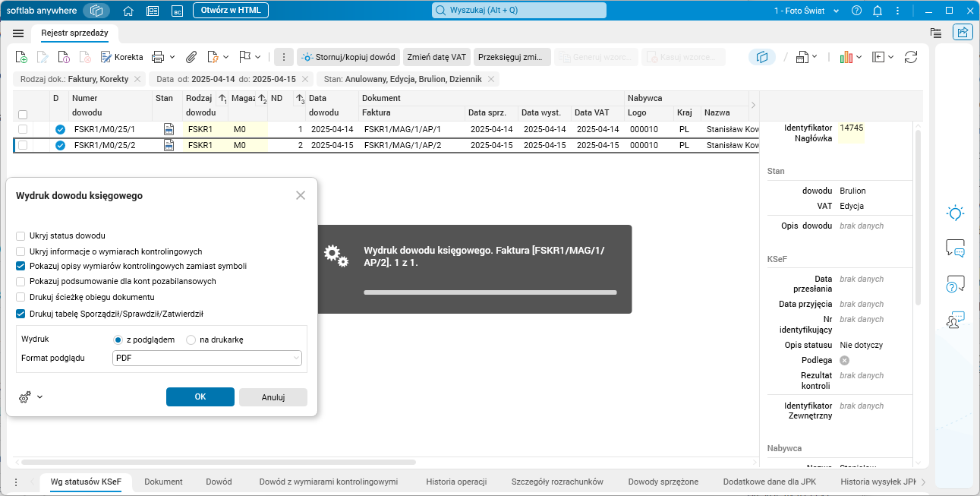Viewport: 980px width, 496px height.
Task: Expand the printer dropdown arrow
Action: pos(172,57)
